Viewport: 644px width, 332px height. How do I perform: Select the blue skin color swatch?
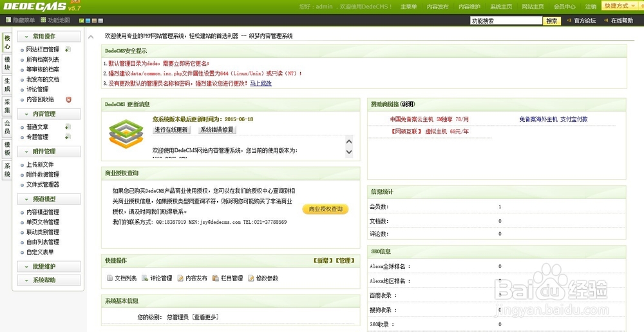[88, 20]
